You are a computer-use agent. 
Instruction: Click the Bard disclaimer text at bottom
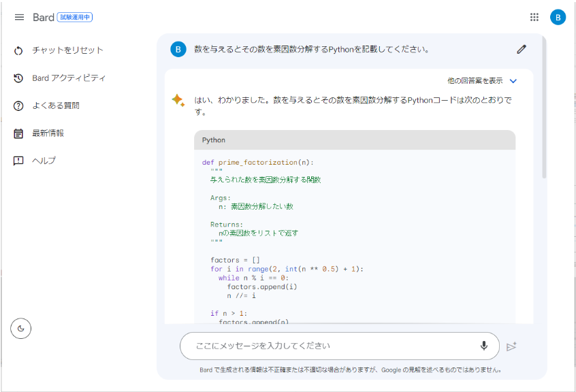coord(351,370)
